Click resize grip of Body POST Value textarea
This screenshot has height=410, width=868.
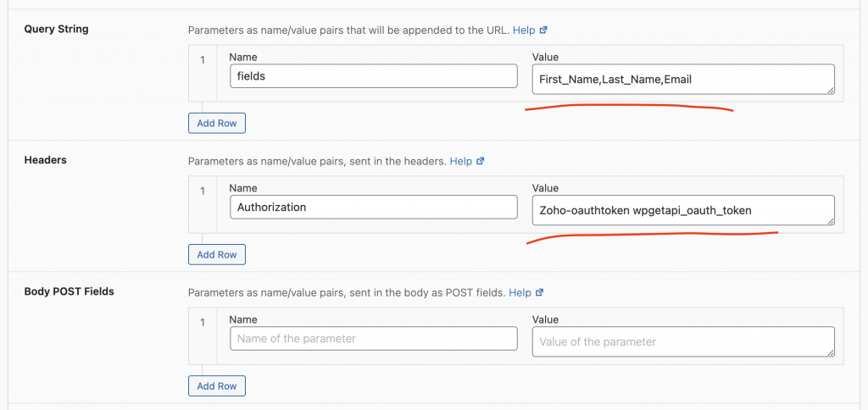pos(831,352)
